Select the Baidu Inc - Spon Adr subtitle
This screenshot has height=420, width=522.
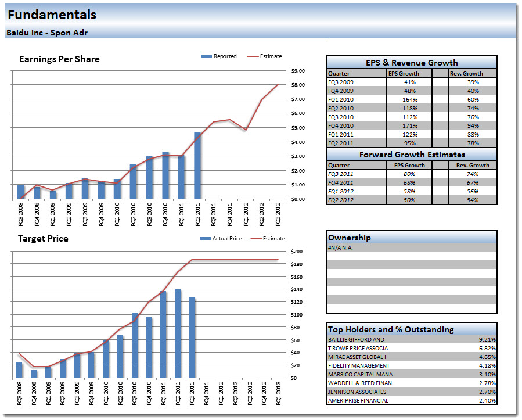[x=47, y=33]
